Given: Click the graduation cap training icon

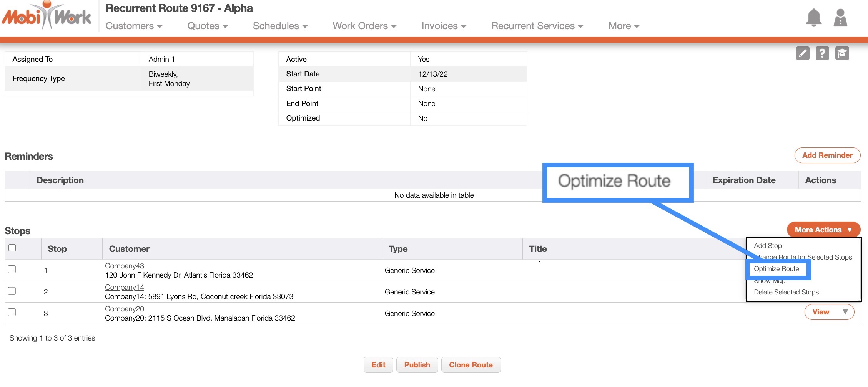Looking at the screenshot, I should tap(842, 53).
